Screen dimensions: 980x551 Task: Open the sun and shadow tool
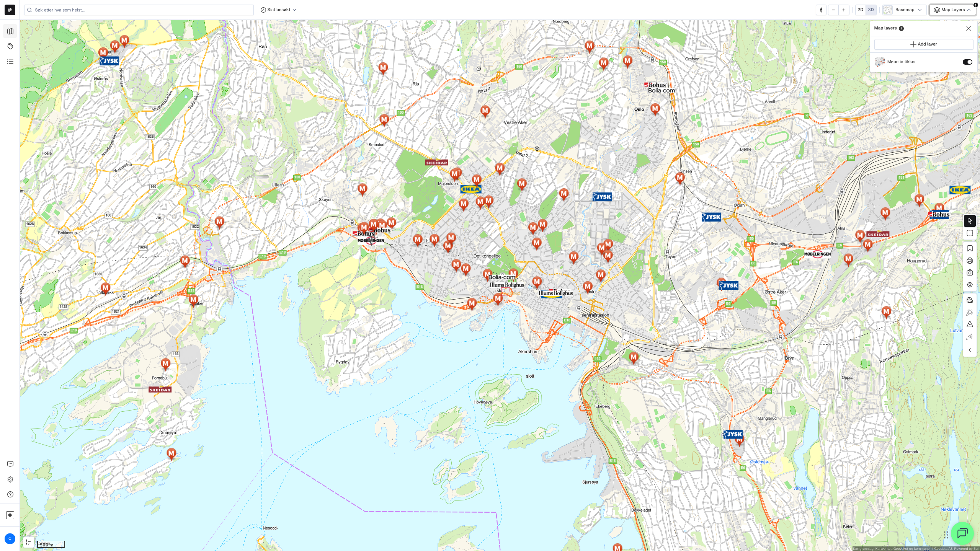coord(970,313)
